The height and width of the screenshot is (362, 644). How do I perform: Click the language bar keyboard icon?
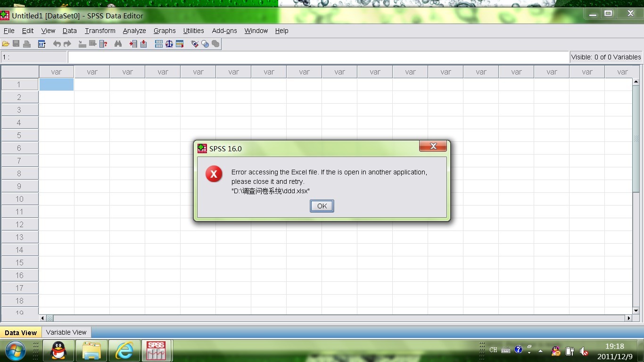coord(506,350)
